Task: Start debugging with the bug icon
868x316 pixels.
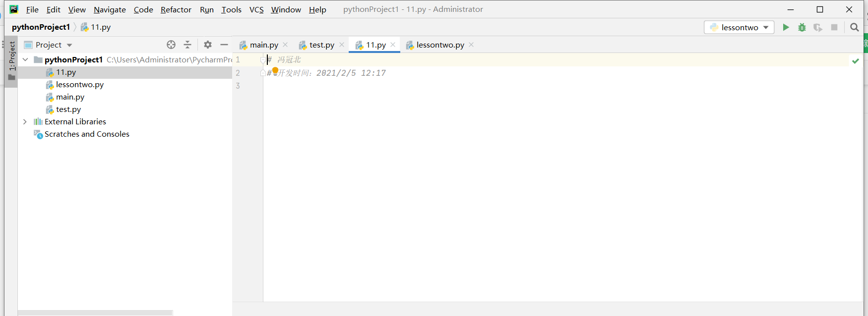Action: pyautogui.click(x=802, y=27)
